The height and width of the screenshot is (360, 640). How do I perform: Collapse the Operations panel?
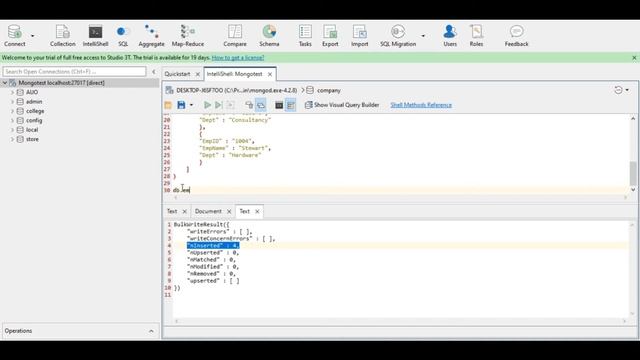pos(151,331)
